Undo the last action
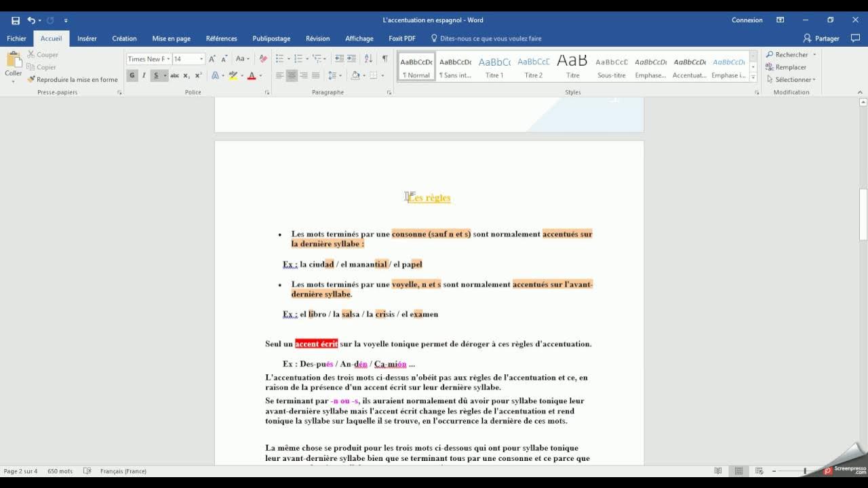This screenshot has width=868, height=488. 31,20
